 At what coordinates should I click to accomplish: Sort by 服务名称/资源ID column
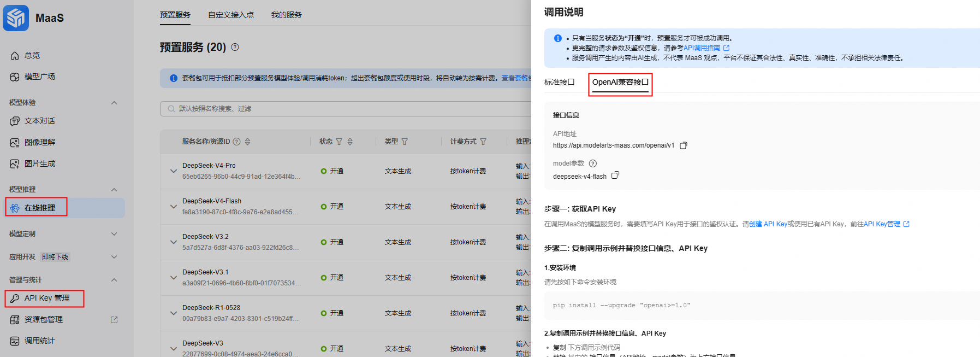tap(247, 142)
